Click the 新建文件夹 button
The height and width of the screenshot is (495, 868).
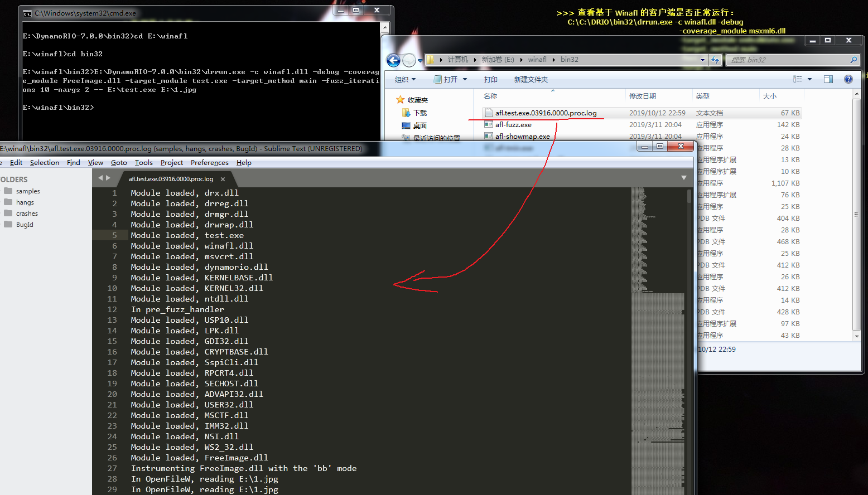531,79
